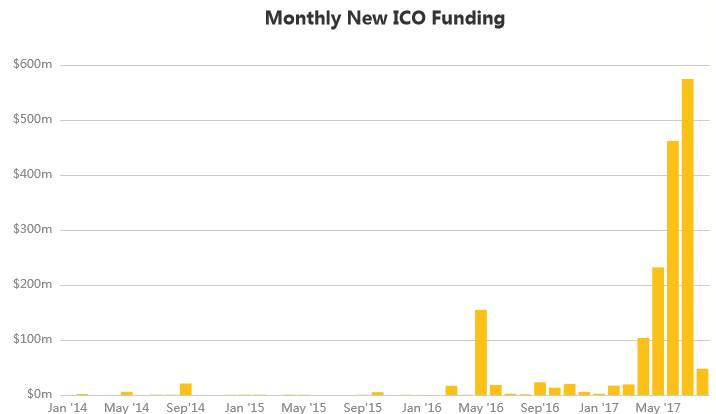Screen dimensions: 716x414
Task: Select the Sep '16 funding bar
Action: [540, 388]
